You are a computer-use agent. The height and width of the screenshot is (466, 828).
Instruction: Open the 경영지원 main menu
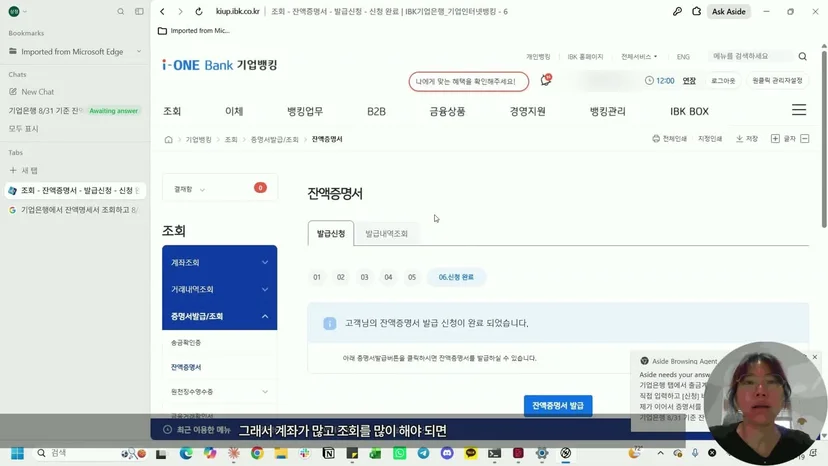(528, 111)
